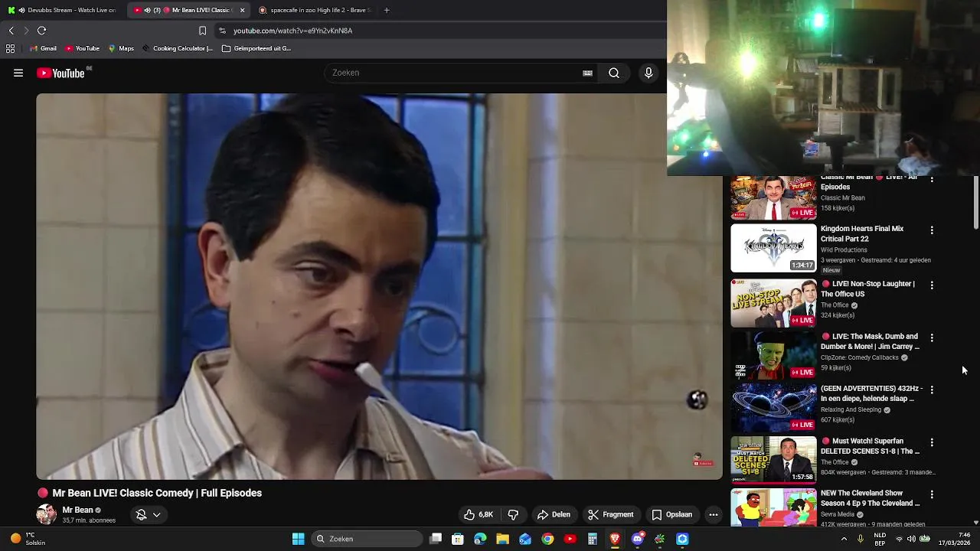Mute audio icon on Devubbs Stream tab
Image resolution: width=980 pixels, height=551 pixels.
pyautogui.click(x=21, y=10)
